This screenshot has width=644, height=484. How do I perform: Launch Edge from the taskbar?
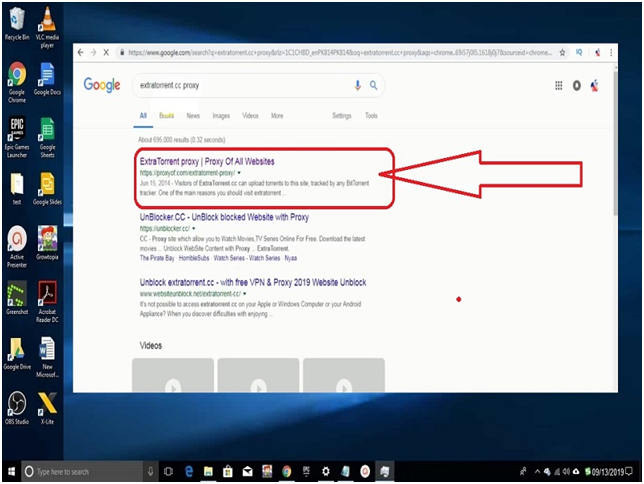tap(189, 471)
